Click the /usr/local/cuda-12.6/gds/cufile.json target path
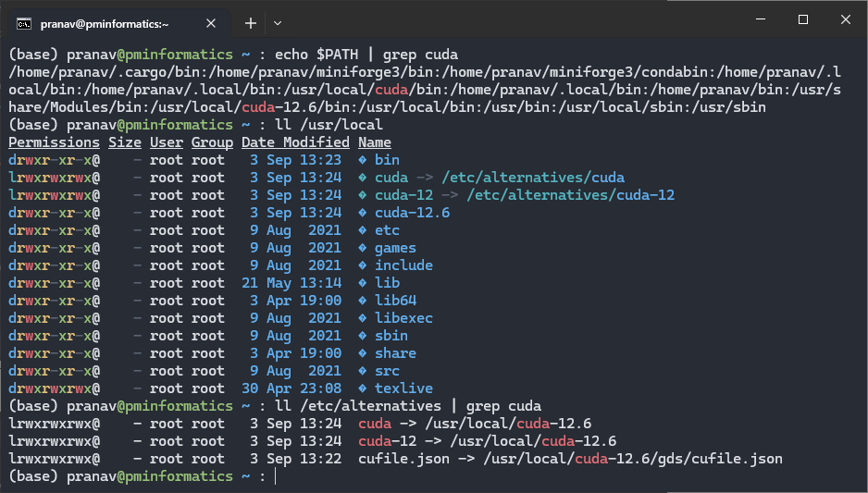 [633, 459]
